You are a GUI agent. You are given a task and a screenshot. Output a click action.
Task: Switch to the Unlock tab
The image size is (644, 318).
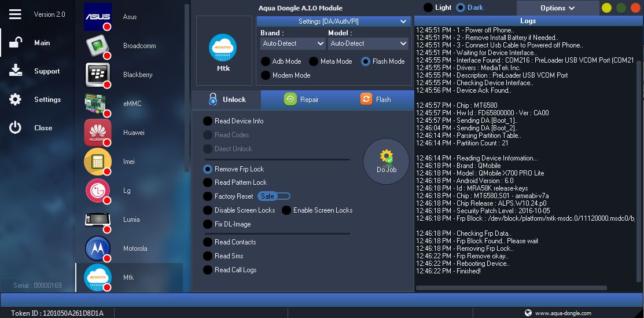click(226, 100)
